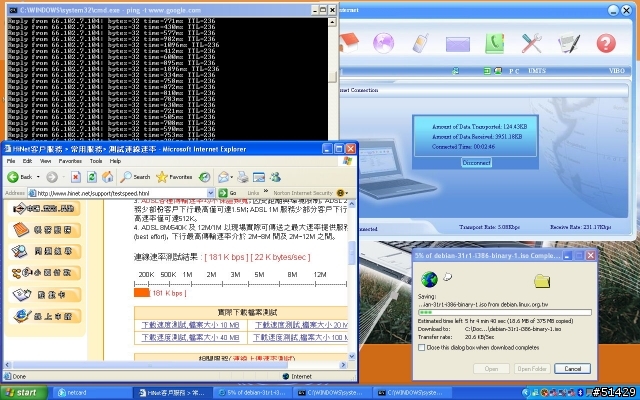The image size is (640, 400).
Task: Click the IE Print button
Action: [243, 177]
